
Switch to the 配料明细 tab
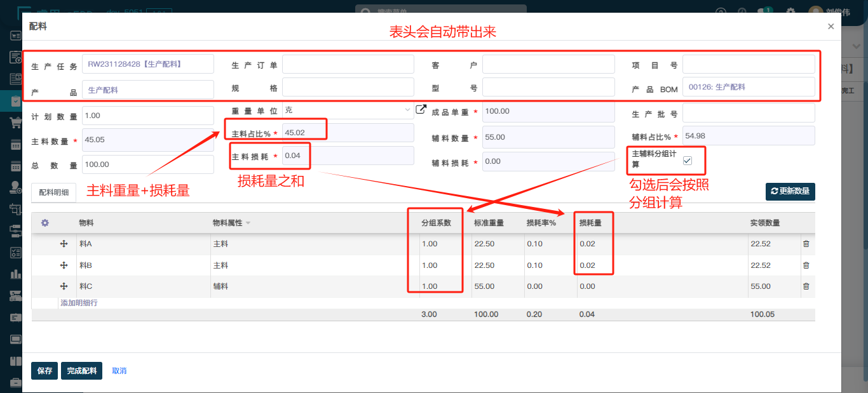pos(53,192)
